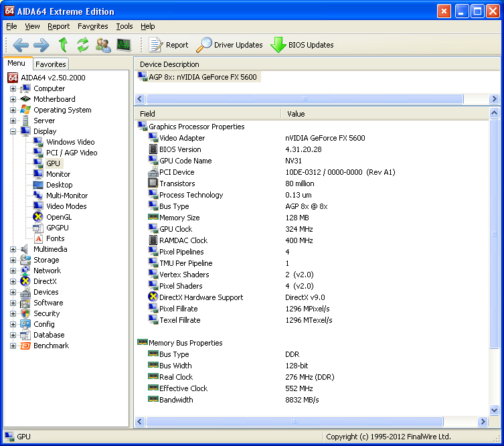Select the GPU tree item
This screenshot has height=446, width=504.
[x=53, y=163]
